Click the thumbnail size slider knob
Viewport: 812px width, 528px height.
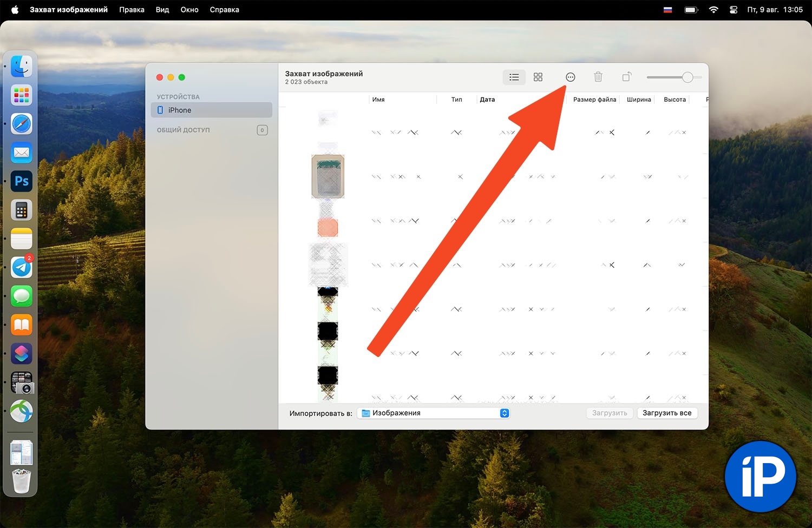[x=687, y=77]
